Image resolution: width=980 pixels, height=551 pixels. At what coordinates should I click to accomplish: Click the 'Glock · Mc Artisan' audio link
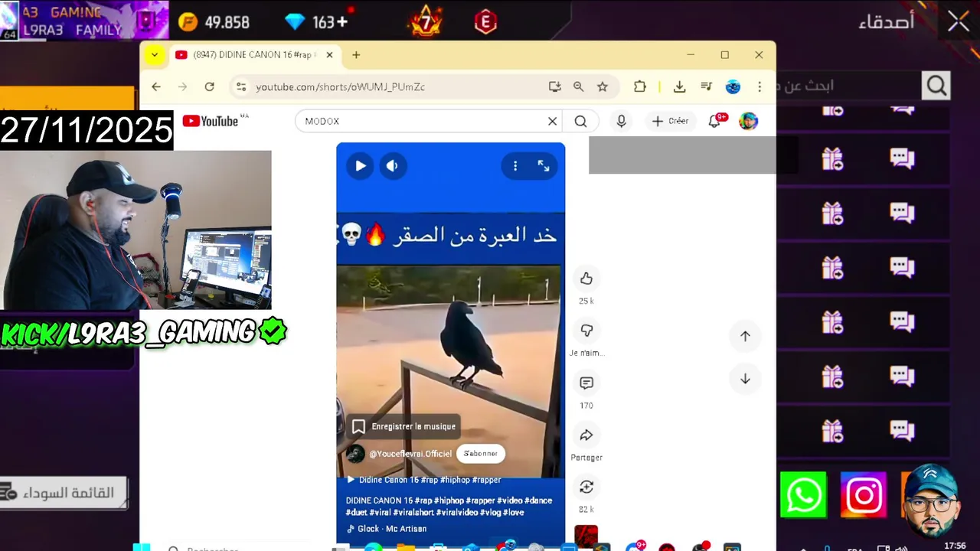387,529
